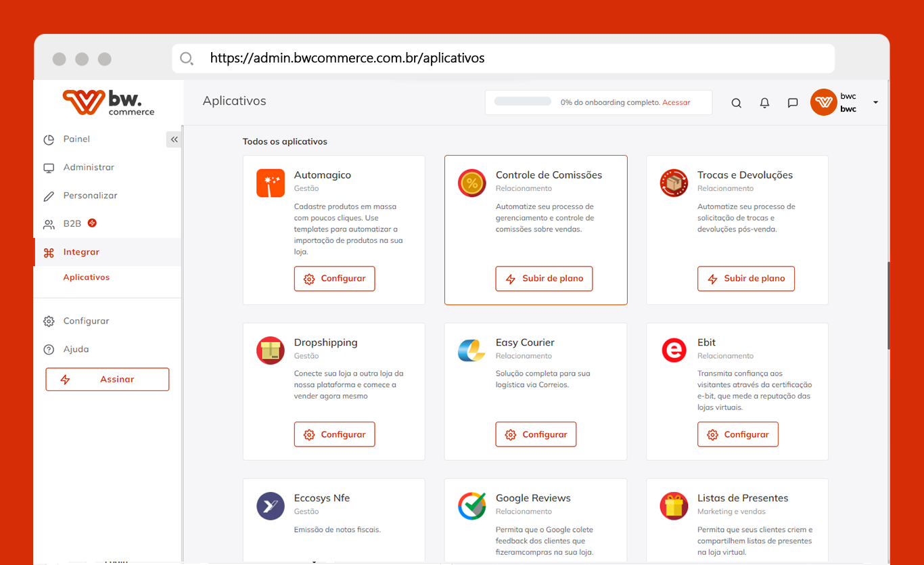Click the Automagico title text
924x565 pixels.
[323, 175]
